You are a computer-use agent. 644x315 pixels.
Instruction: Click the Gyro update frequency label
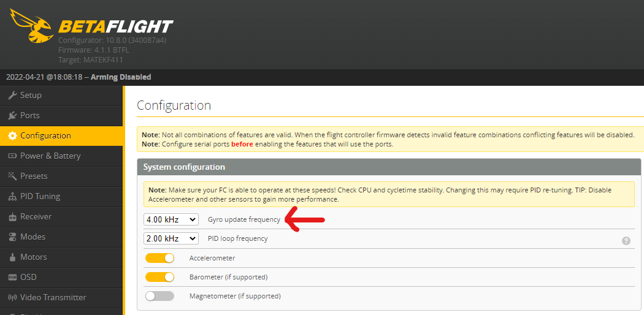(244, 219)
